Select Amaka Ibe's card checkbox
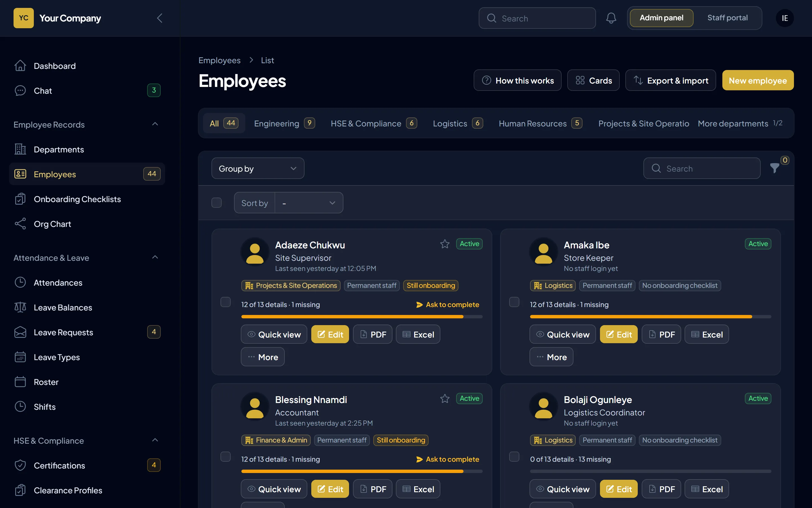The image size is (812, 508). point(514,302)
